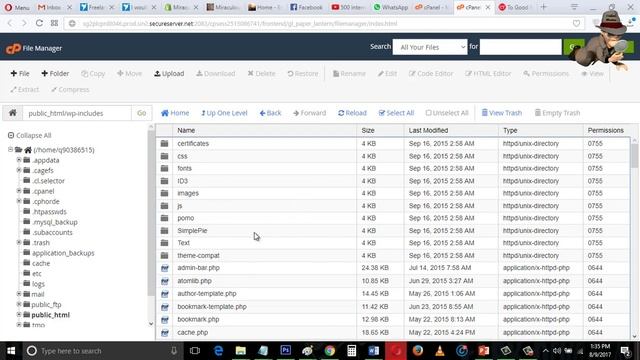
Task: Expand the public_ftp folder node
Action: (19, 304)
